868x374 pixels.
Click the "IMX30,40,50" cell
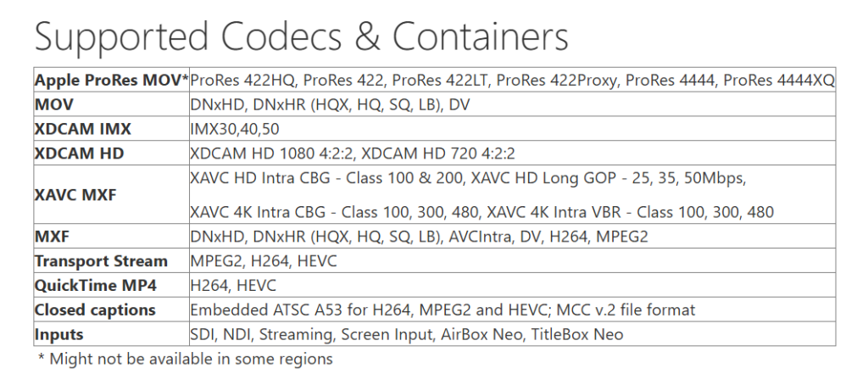(x=235, y=129)
